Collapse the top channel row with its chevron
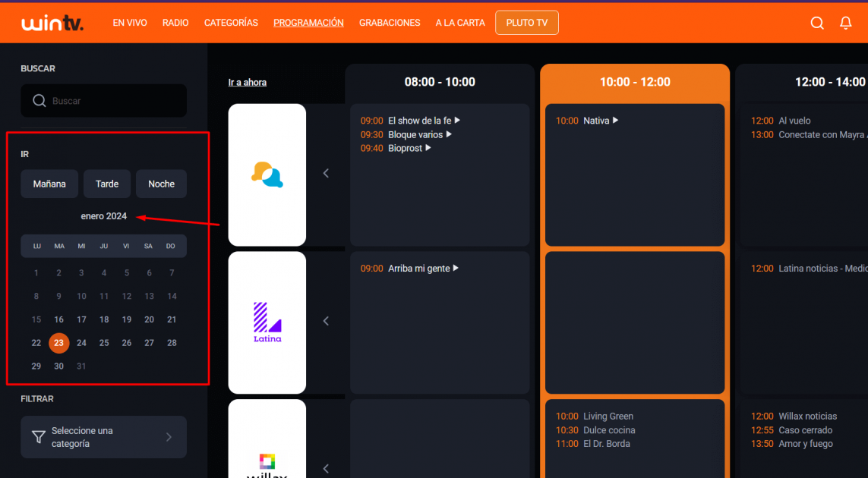 pyautogui.click(x=326, y=173)
